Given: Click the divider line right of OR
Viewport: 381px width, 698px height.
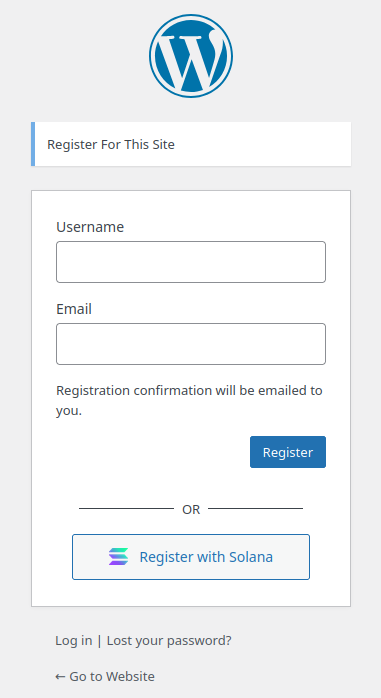Looking at the screenshot, I should [x=255, y=508].
